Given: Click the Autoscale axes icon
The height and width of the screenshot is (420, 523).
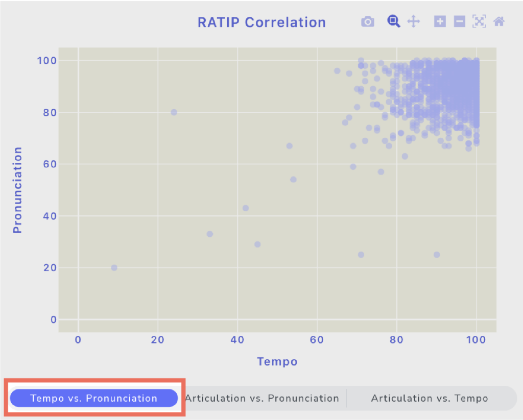Looking at the screenshot, I should pos(479,21).
